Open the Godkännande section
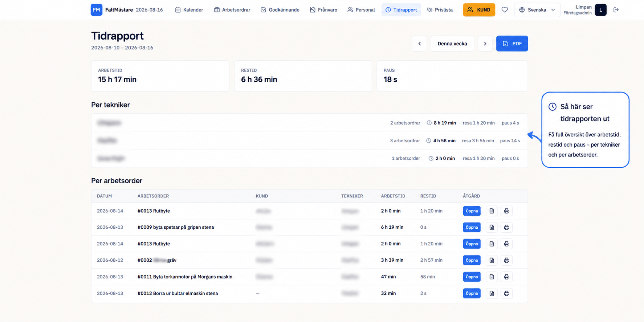The width and height of the screenshot is (644, 322). pyautogui.click(x=280, y=10)
